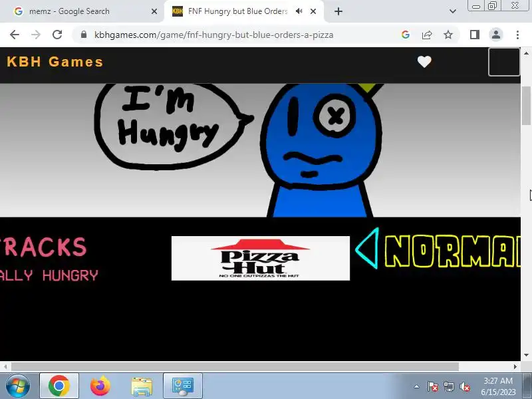Click the Chrome taskbar icon

point(59,386)
